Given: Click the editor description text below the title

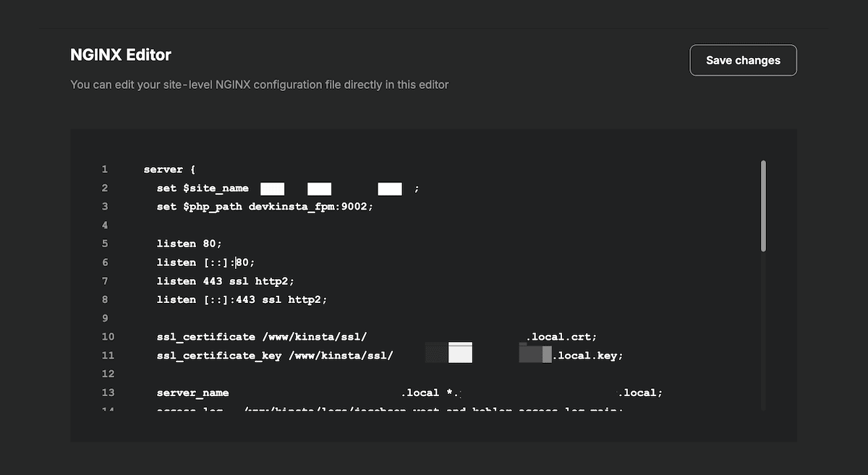Looking at the screenshot, I should (258, 85).
